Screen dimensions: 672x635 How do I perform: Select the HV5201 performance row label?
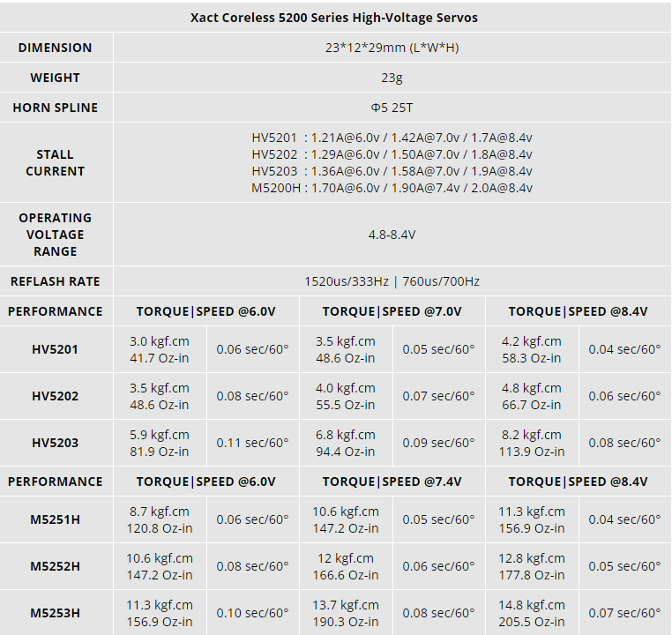tap(56, 349)
